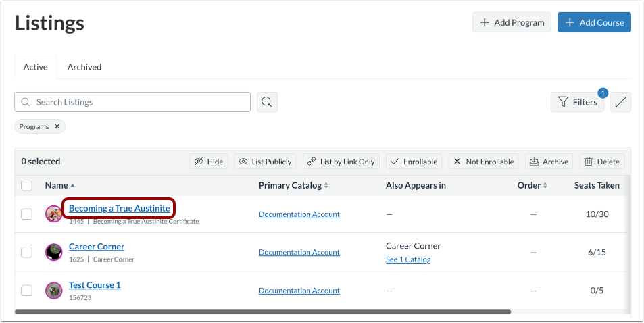Click the See 1 Catalog link
The image size is (644, 323).
[x=408, y=259]
